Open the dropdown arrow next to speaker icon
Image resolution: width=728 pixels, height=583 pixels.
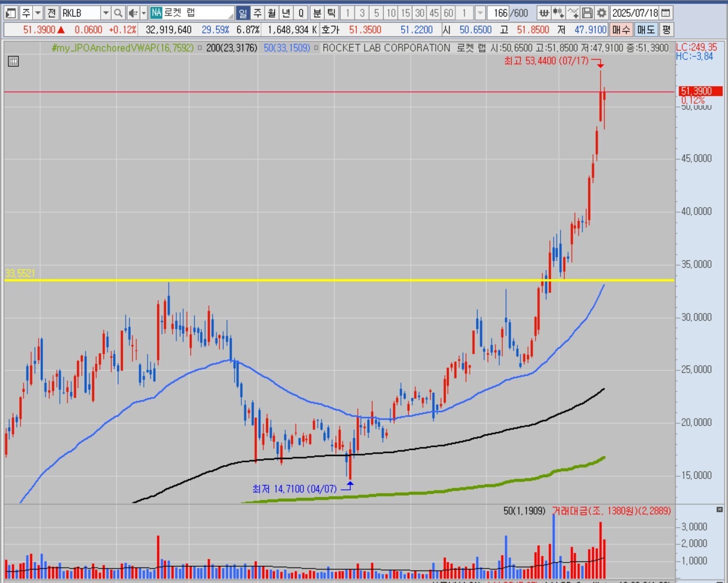tap(144, 13)
